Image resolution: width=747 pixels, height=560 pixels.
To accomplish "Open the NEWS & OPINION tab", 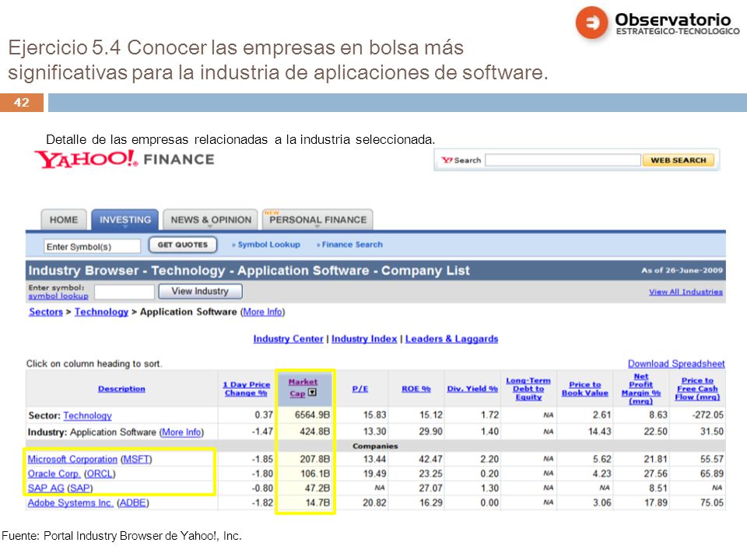I will (211, 219).
